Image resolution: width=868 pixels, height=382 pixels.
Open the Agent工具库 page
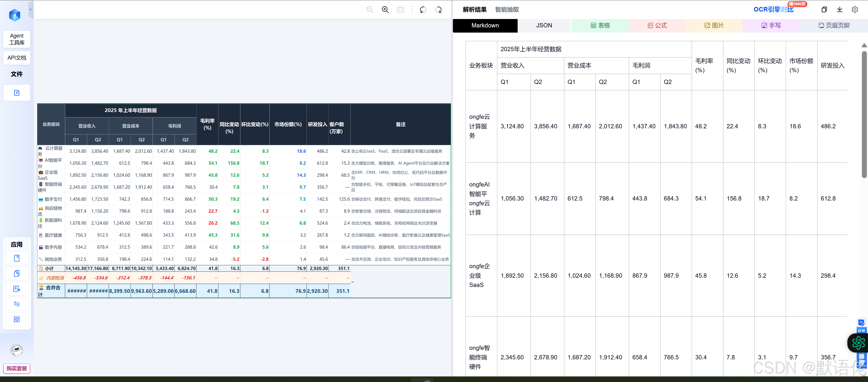[17, 39]
